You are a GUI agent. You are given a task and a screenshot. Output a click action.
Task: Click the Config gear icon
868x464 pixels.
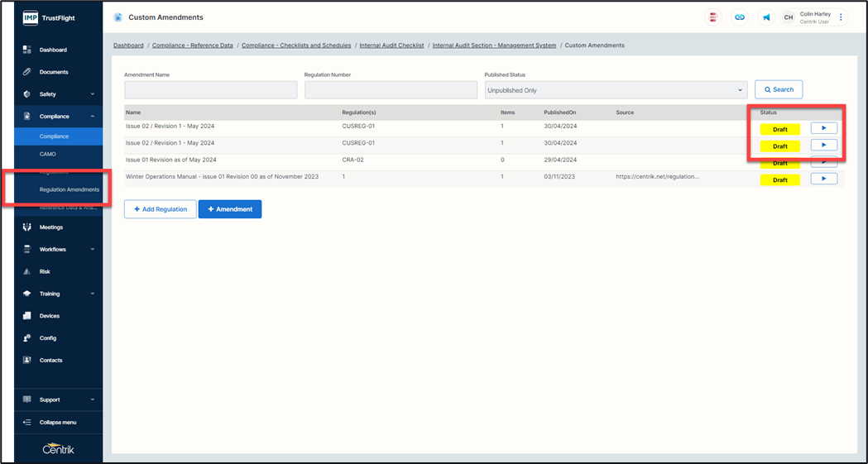click(26, 338)
